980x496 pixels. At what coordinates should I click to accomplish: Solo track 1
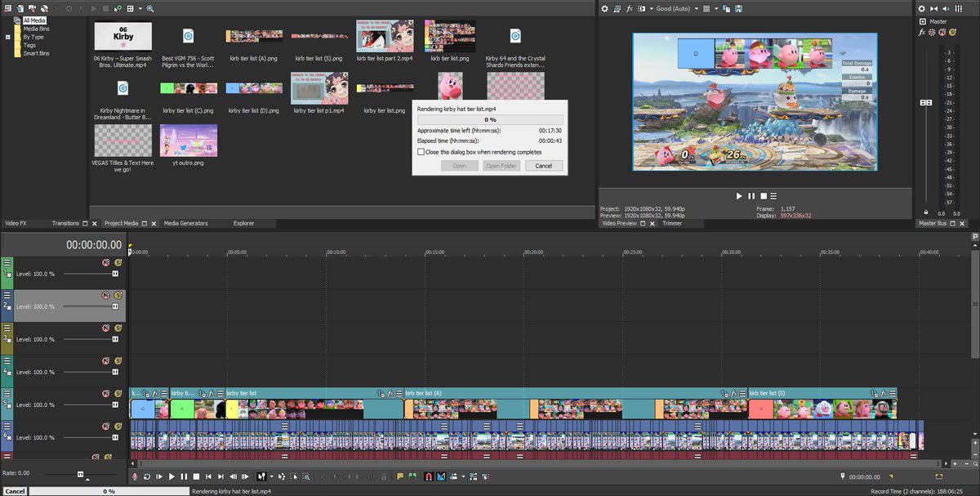pyautogui.click(x=118, y=262)
